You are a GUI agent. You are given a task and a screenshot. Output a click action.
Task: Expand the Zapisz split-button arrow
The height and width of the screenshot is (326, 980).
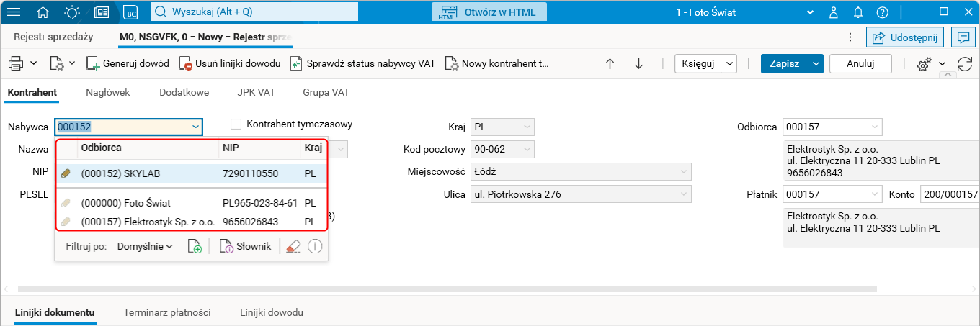pos(816,63)
